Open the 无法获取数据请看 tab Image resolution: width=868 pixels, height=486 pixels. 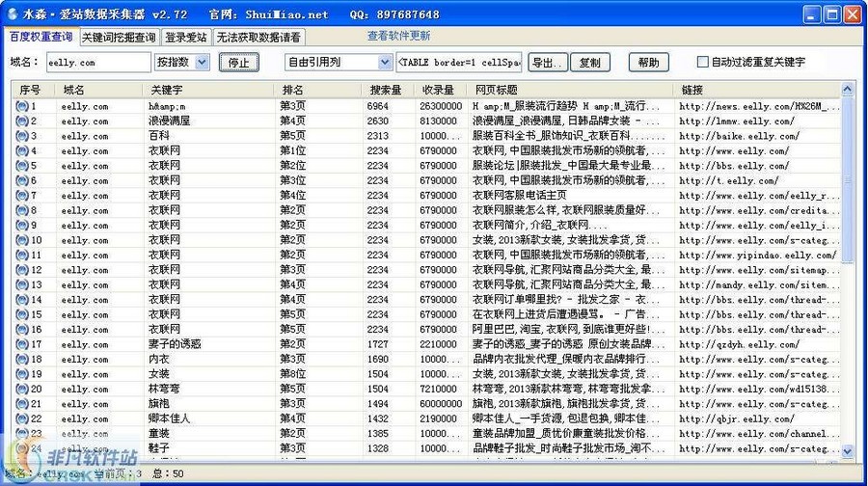(x=258, y=38)
